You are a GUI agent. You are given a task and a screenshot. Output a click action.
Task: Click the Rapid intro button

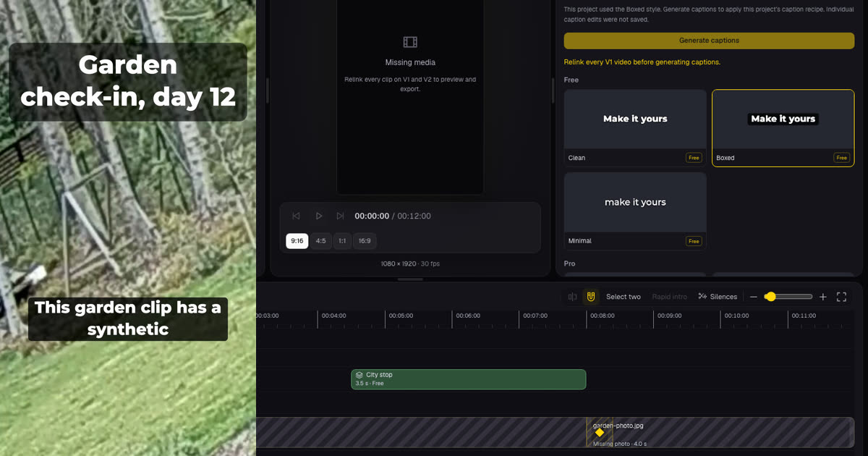pos(670,297)
